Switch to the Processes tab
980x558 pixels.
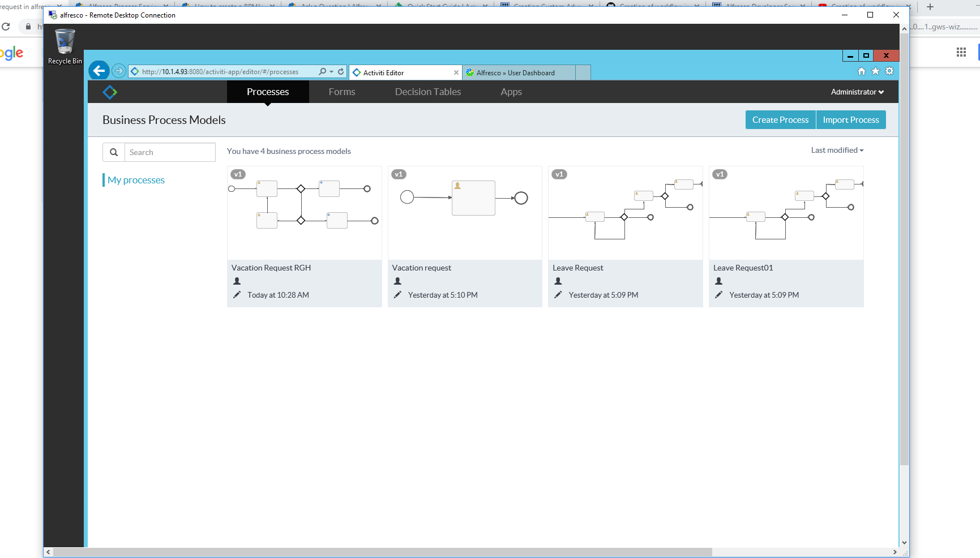click(x=268, y=92)
